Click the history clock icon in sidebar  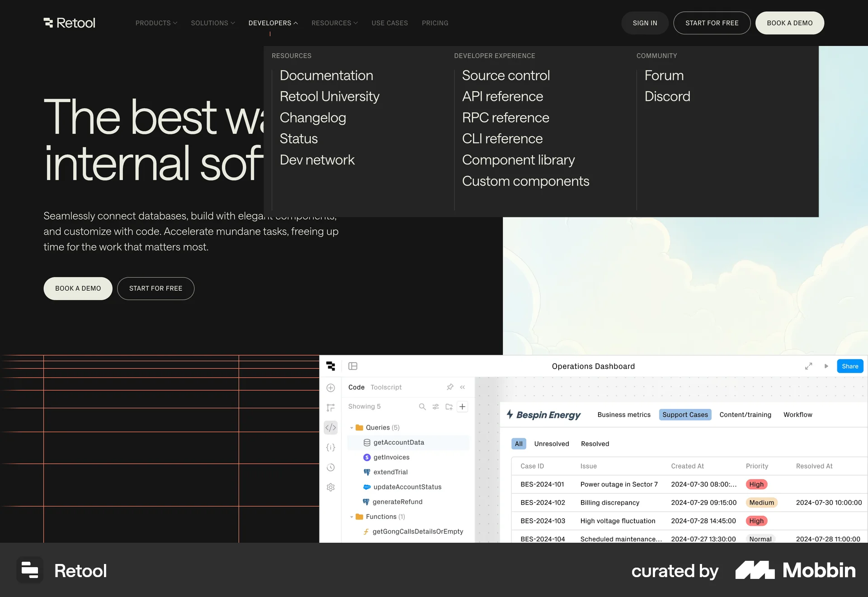tap(330, 467)
